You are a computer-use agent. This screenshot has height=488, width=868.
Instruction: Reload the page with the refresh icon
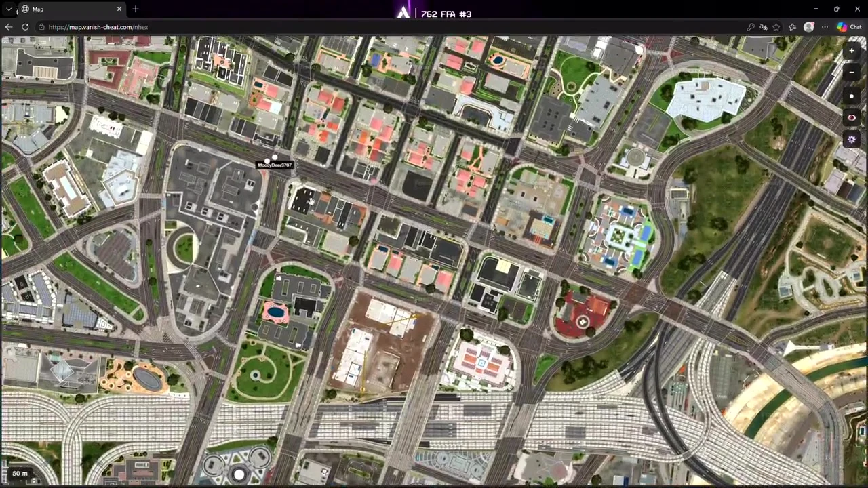25,27
